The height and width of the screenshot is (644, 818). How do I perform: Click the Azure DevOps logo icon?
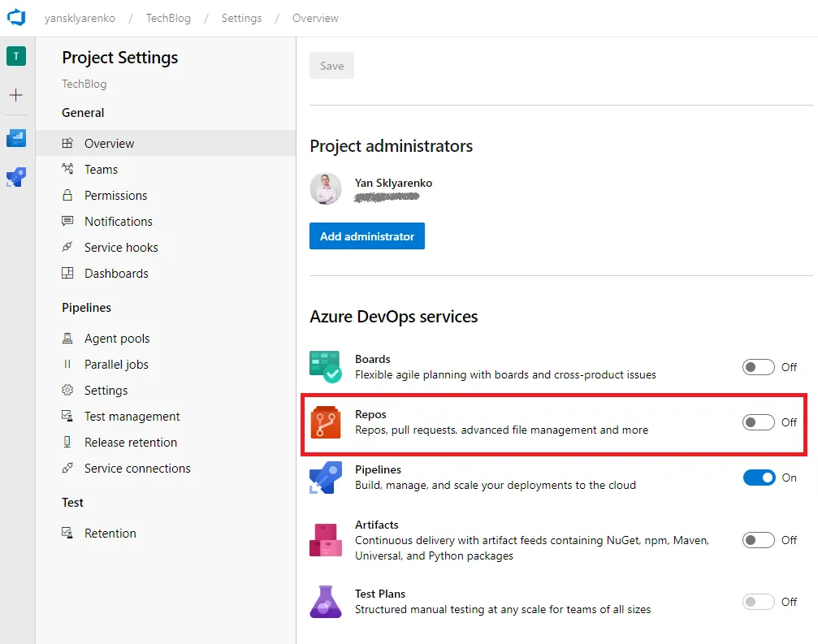pyautogui.click(x=17, y=17)
